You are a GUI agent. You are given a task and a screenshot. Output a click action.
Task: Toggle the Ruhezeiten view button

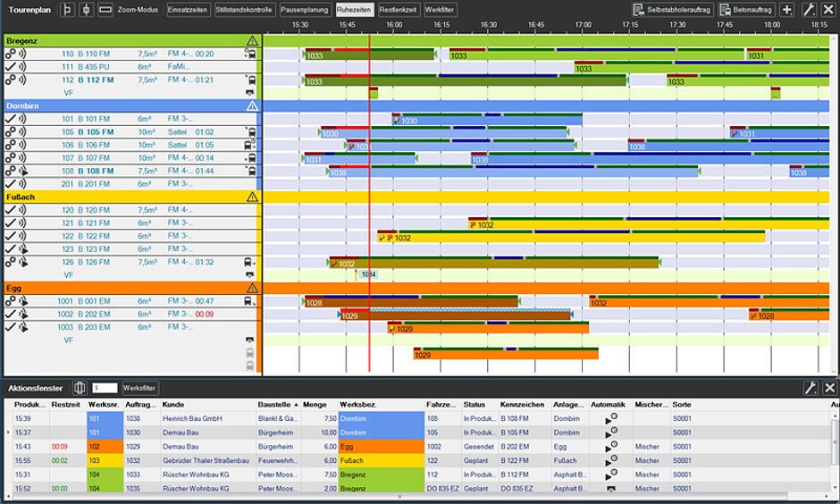tap(355, 9)
